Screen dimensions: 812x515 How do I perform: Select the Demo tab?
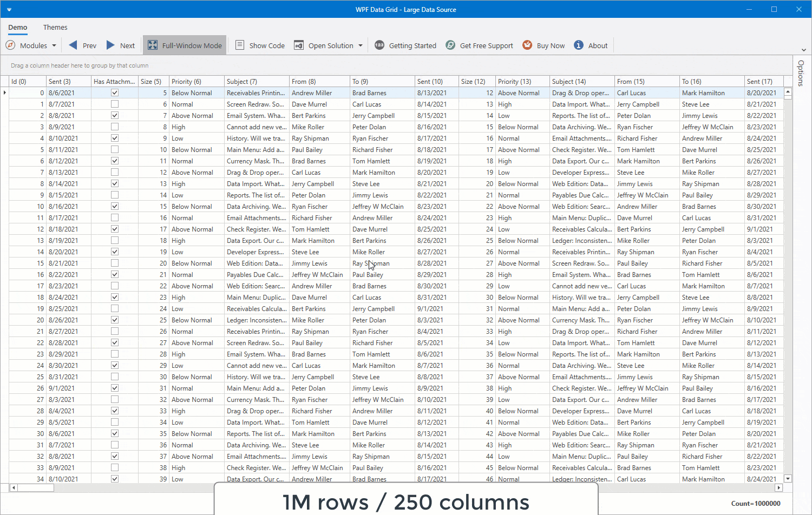(x=18, y=28)
